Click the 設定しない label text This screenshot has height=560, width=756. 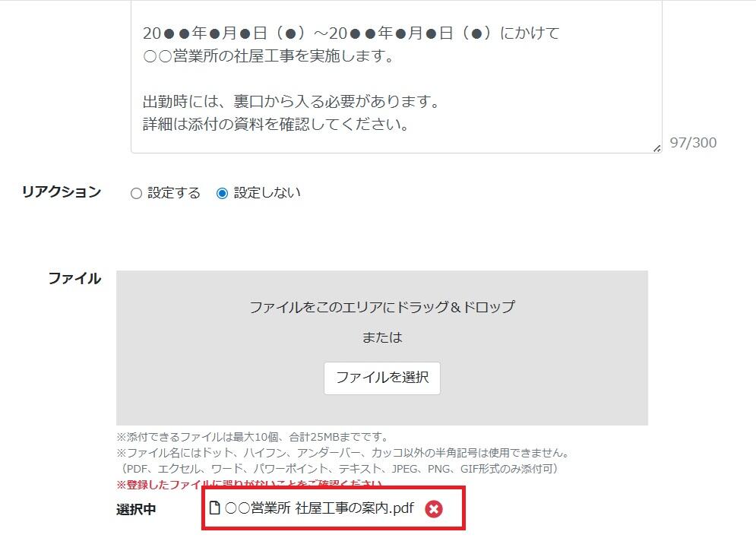click(267, 193)
